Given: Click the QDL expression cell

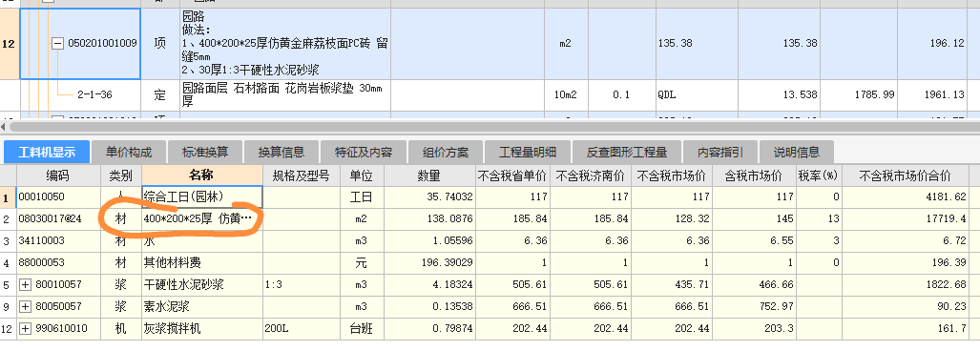Looking at the screenshot, I should coord(697,95).
